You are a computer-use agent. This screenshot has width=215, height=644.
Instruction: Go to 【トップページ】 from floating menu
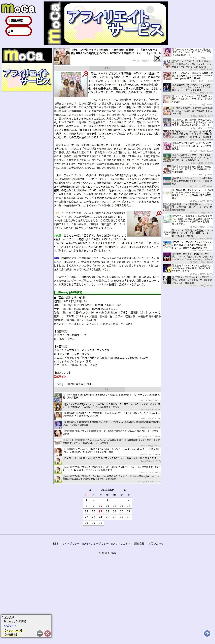(13, 630)
